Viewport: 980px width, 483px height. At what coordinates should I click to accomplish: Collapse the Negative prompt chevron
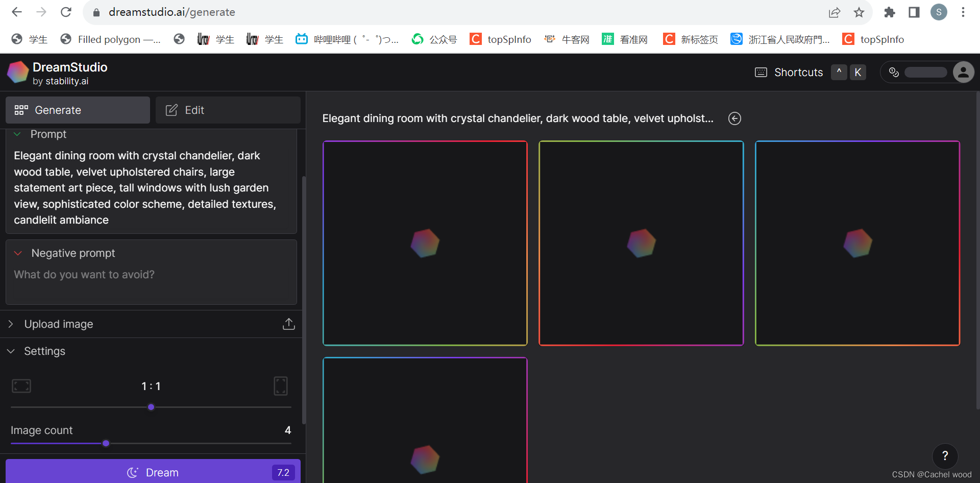click(18, 253)
